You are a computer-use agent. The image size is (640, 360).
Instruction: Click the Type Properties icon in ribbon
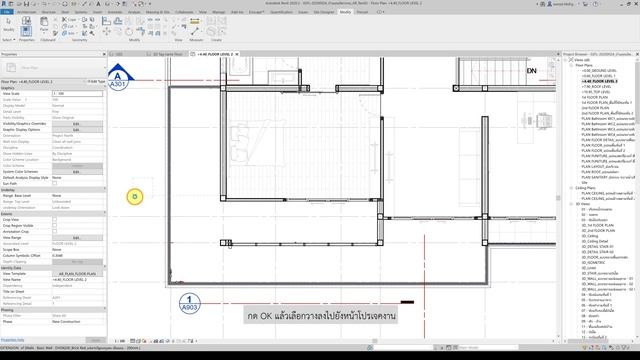[x=27, y=20]
